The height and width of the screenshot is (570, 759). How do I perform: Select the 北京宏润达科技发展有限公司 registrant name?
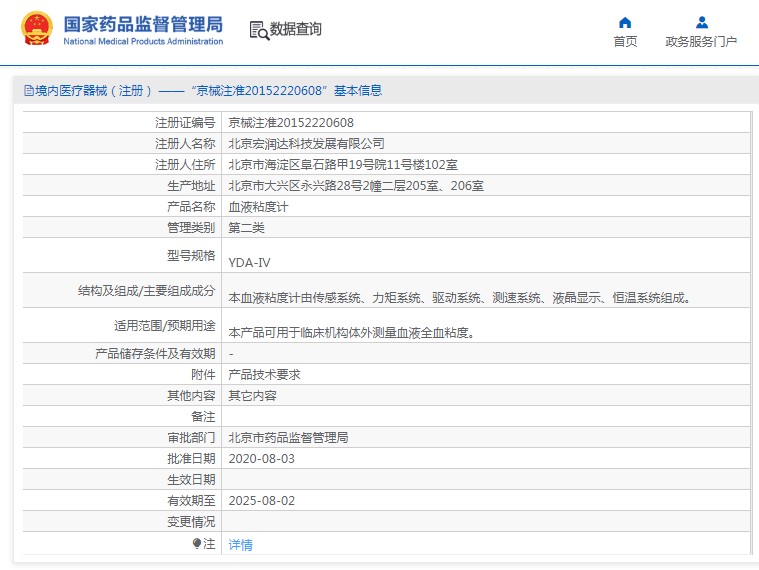[x=306, y=143]
